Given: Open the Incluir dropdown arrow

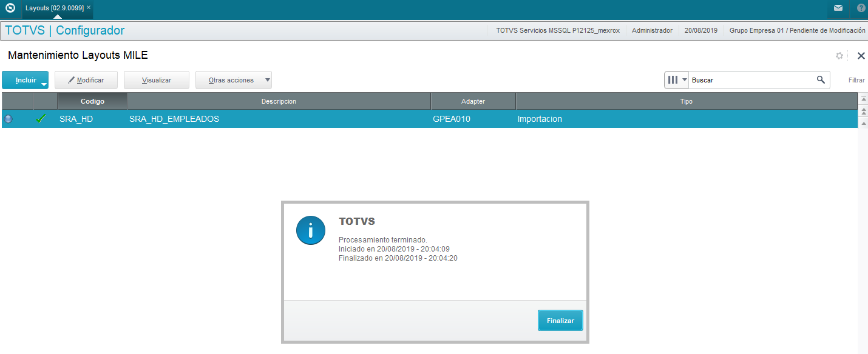Looking at the screenshot, I should click(x=43, y=84).
